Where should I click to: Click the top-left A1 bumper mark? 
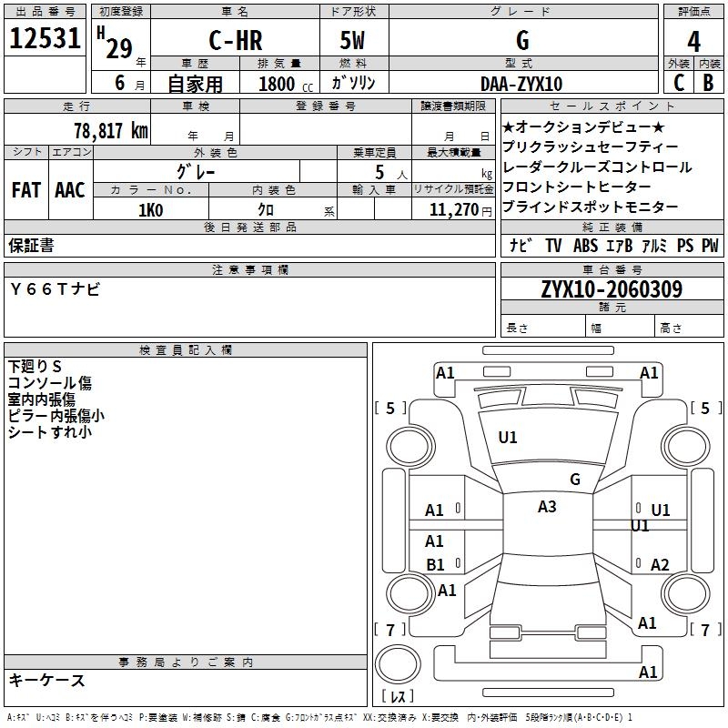[x=445, y=372]
